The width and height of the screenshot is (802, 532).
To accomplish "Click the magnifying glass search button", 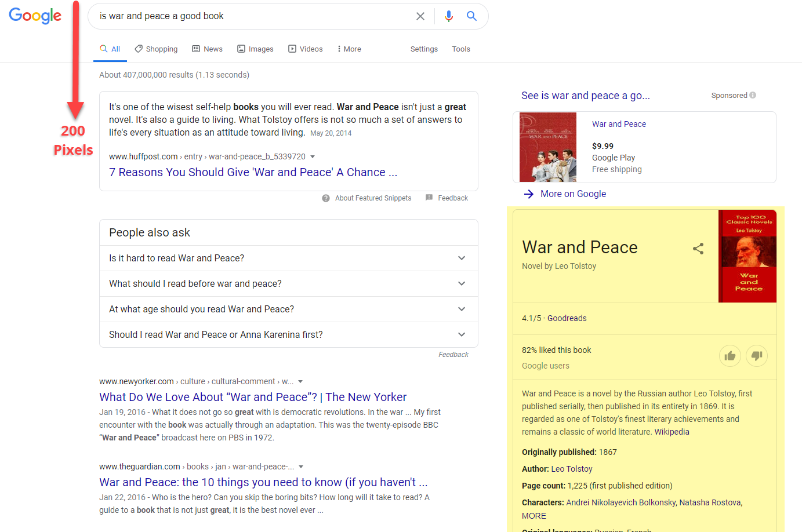I will click(x=472, y=16).
